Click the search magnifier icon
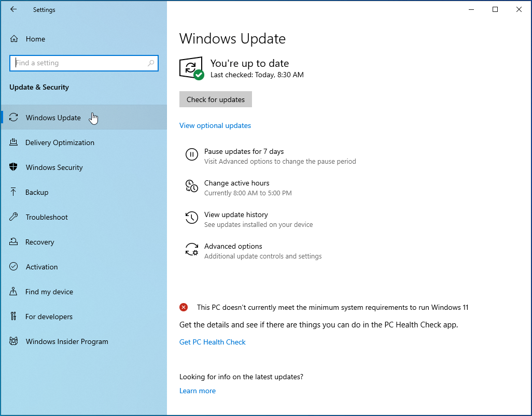Screen dimensions: 532x416 [151, 63]
